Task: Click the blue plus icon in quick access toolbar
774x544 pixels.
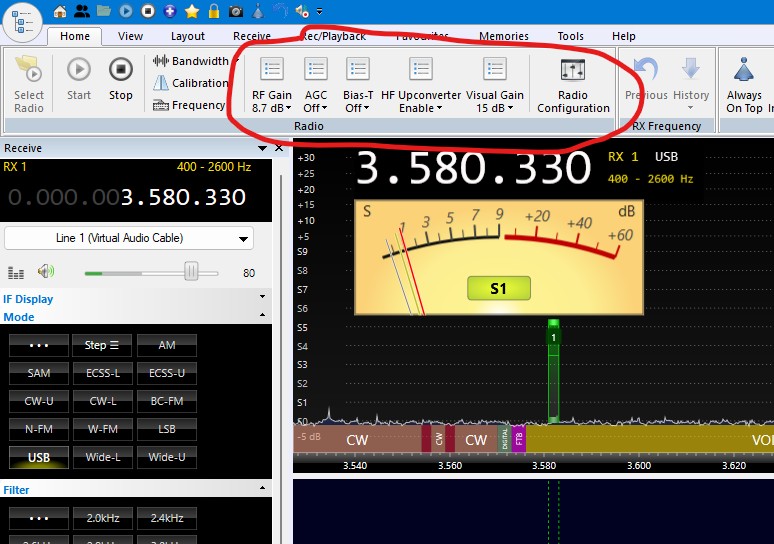Action: coord(170,11)
